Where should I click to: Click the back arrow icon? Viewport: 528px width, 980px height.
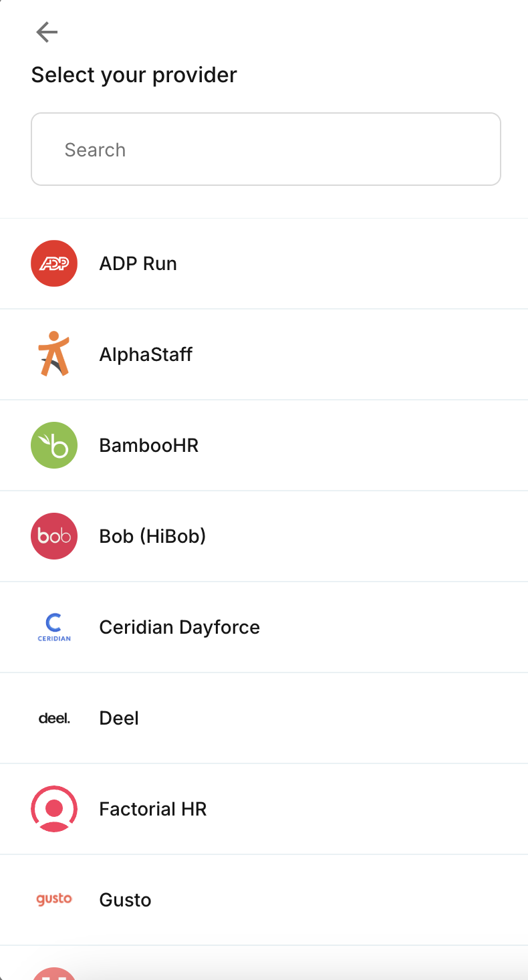pyautogui.click(x=47, y=32)
